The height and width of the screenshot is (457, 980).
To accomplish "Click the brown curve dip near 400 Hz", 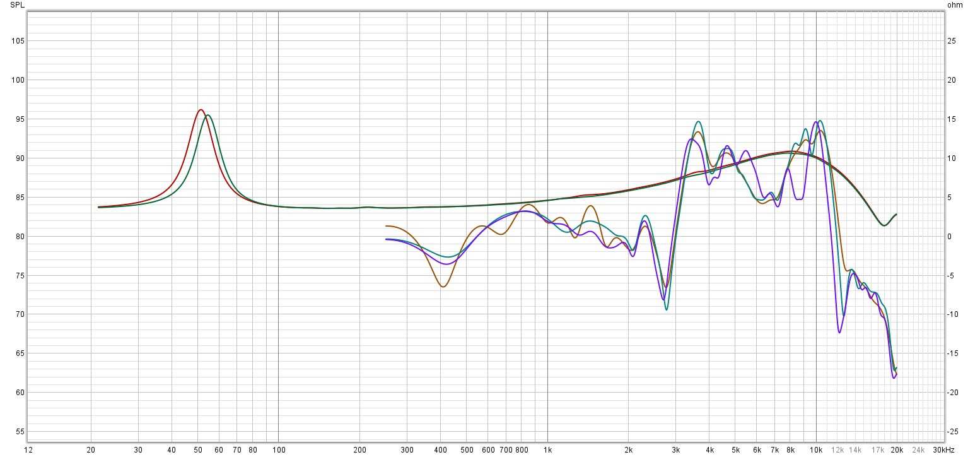I will (443, 287).
